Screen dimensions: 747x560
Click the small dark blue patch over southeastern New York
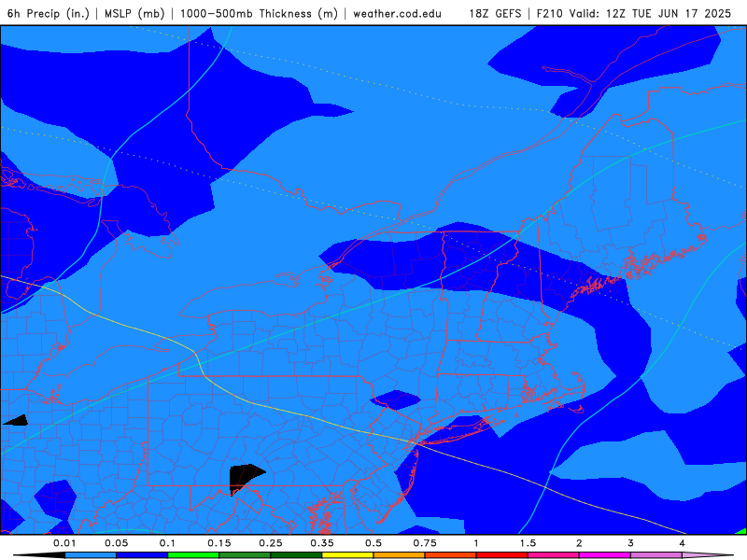pyautogui.click(x=395, y=400)
